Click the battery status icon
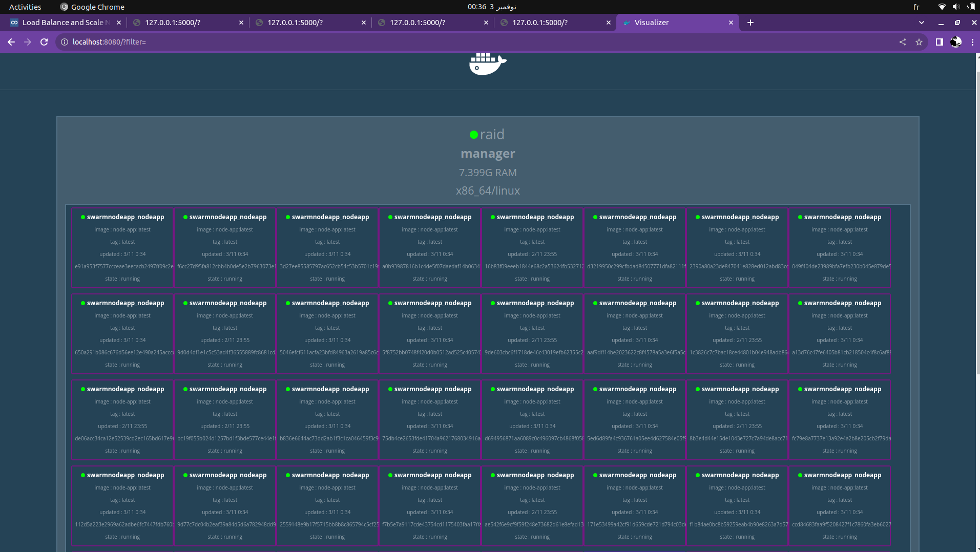This screenshot has width=980, height=552. click(971, 7)
